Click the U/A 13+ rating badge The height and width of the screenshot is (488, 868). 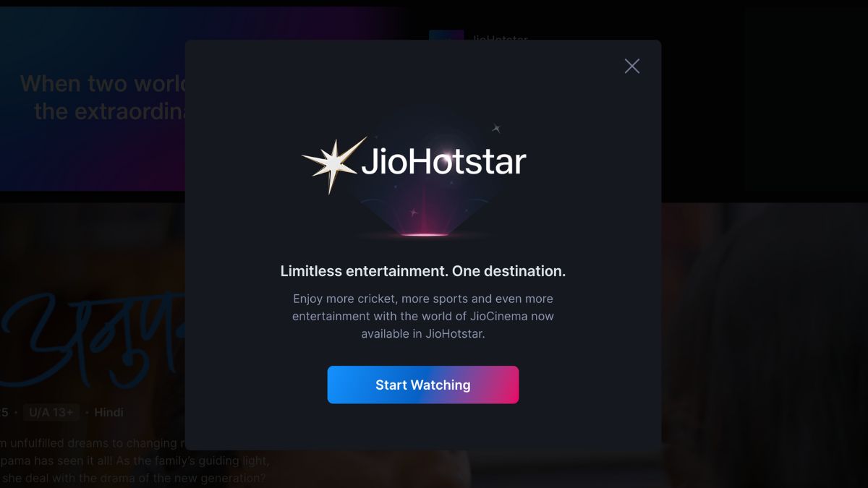coord(51,412)
